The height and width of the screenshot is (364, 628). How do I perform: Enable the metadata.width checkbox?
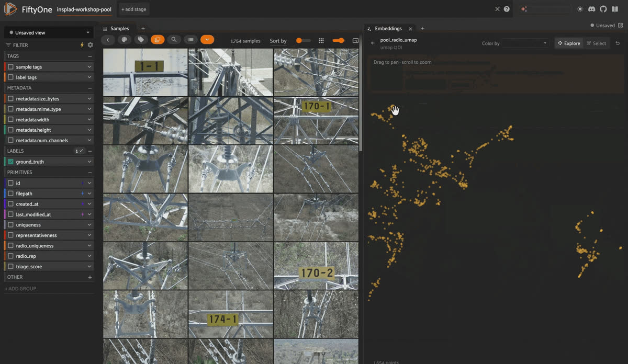coord(11,120)
